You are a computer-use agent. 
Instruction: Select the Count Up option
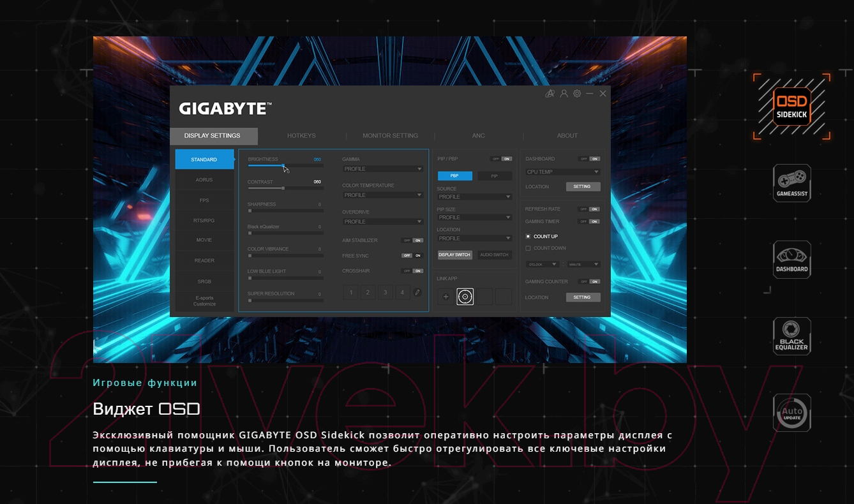541,236
